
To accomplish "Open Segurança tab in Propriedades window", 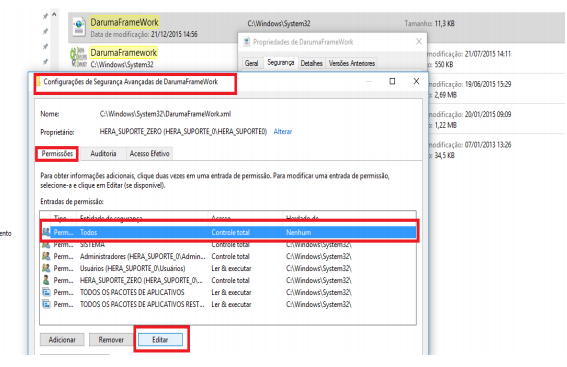I will tap(281, 63).
